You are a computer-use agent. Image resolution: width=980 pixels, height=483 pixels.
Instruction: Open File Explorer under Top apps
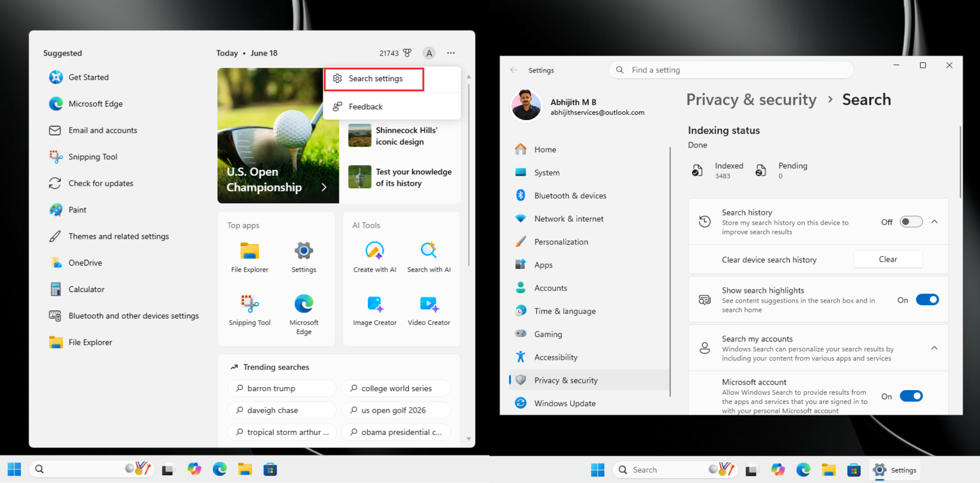pyautogui.click(x=250, y=257)
